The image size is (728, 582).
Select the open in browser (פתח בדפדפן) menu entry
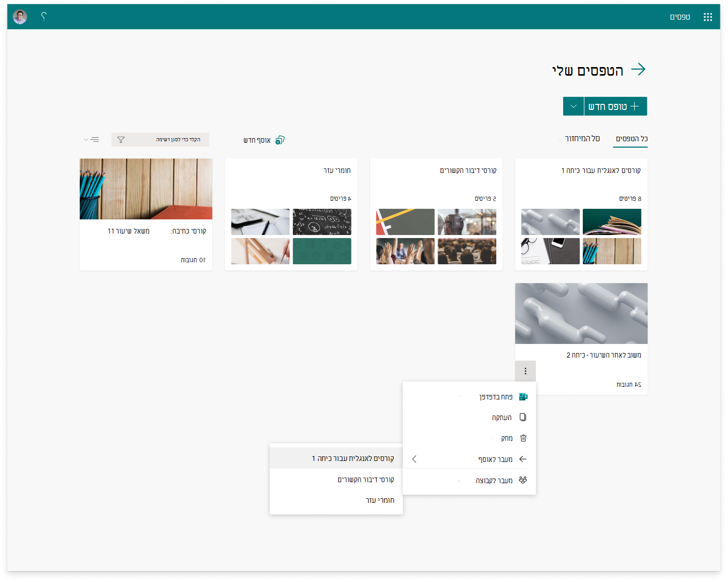[469, 397]
